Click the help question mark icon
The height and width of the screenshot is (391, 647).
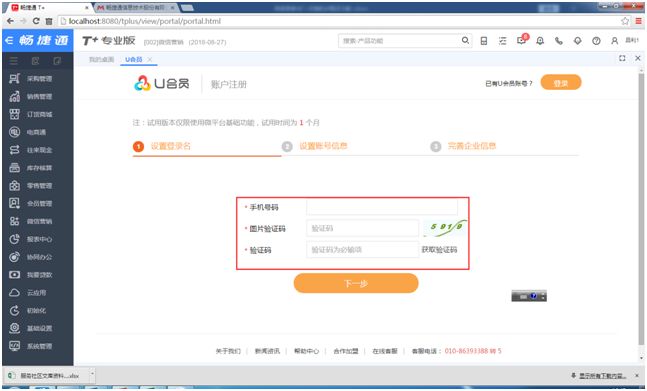click(x=596, y=41)
